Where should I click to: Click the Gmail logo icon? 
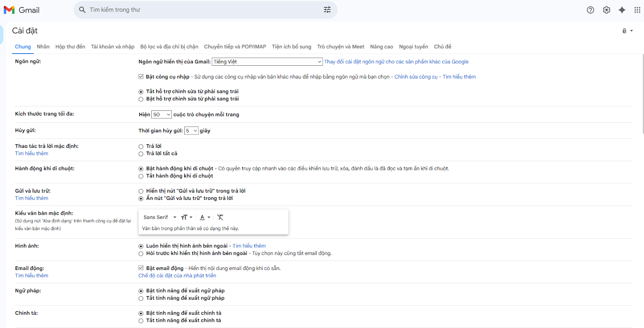(x=9, y=10)
